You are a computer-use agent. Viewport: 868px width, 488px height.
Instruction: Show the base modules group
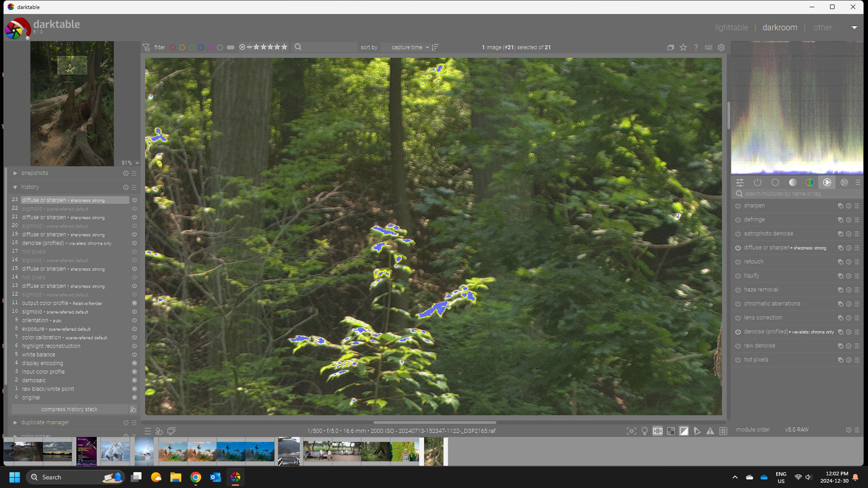(775, 183)
